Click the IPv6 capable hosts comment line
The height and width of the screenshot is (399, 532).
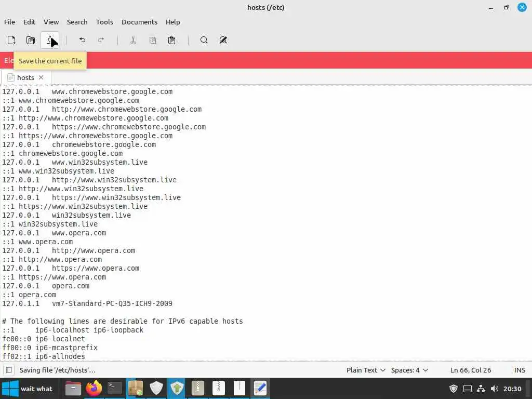(x=123, y=321)
